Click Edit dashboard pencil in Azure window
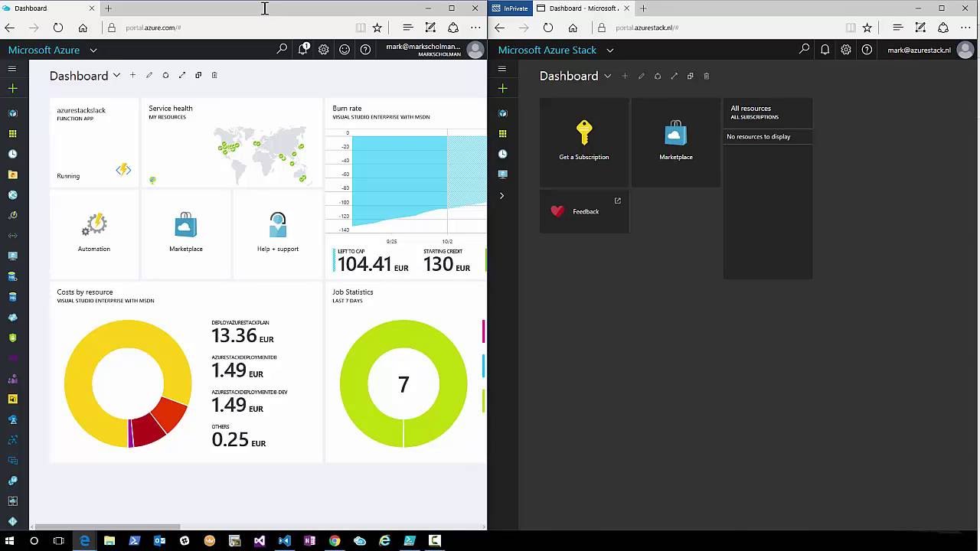Viewport: 980px width, 551px height. pyautogui.click(x=149, y=75)
